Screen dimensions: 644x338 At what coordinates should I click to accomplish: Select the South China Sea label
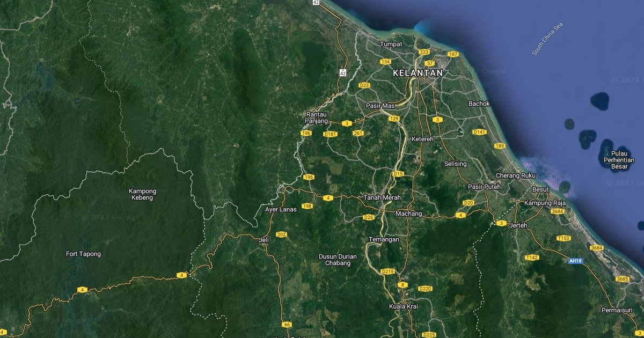coord(548,39)
